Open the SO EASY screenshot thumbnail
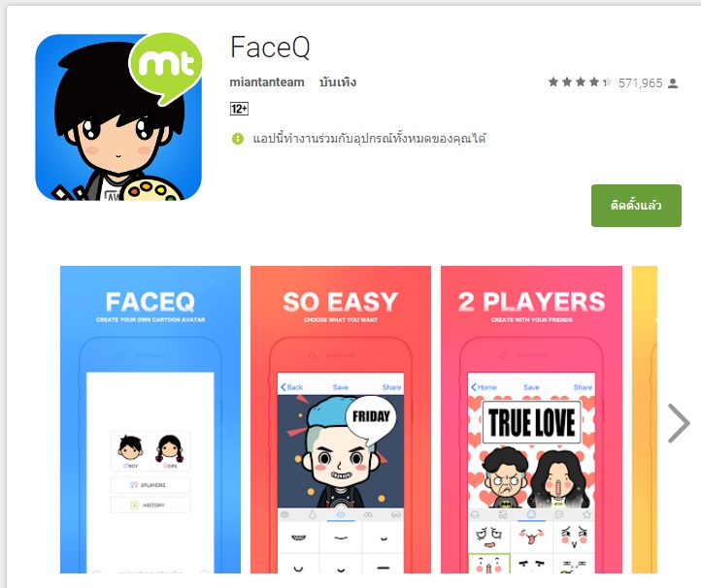Viewport: 701px width, 588px height. [341, 419]
